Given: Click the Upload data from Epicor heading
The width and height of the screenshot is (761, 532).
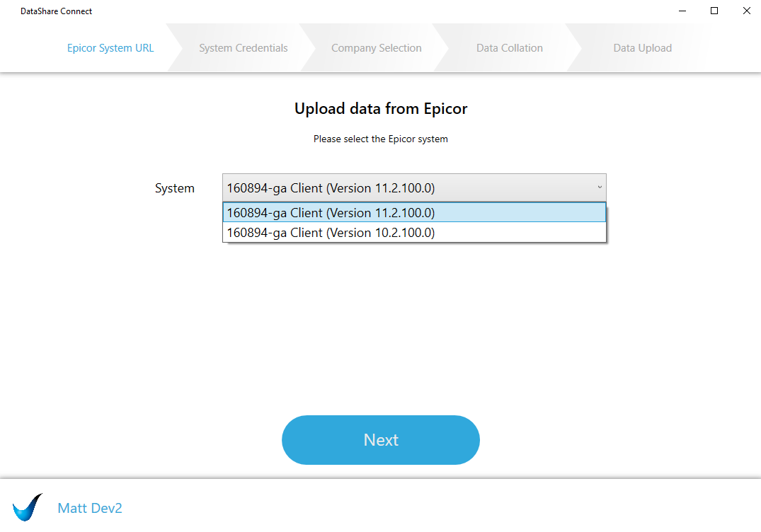Looking at the screenshot, I should [x=381, y=109].
